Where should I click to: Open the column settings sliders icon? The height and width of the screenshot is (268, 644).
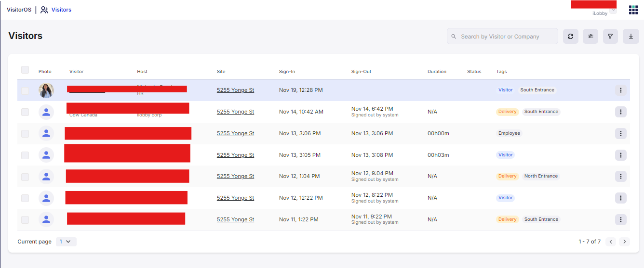point(590,36)
